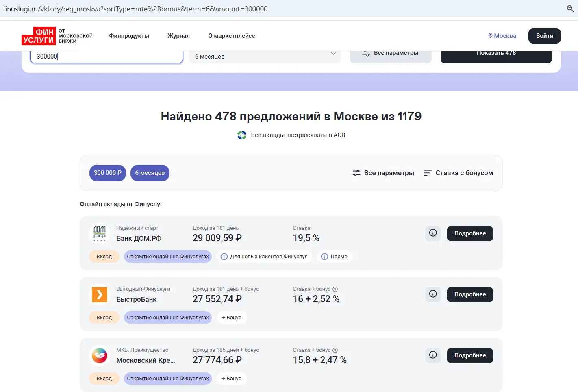Click info icon in Промо tag
The height and width of the screenshot is (392, 578).
pos(324,257)
